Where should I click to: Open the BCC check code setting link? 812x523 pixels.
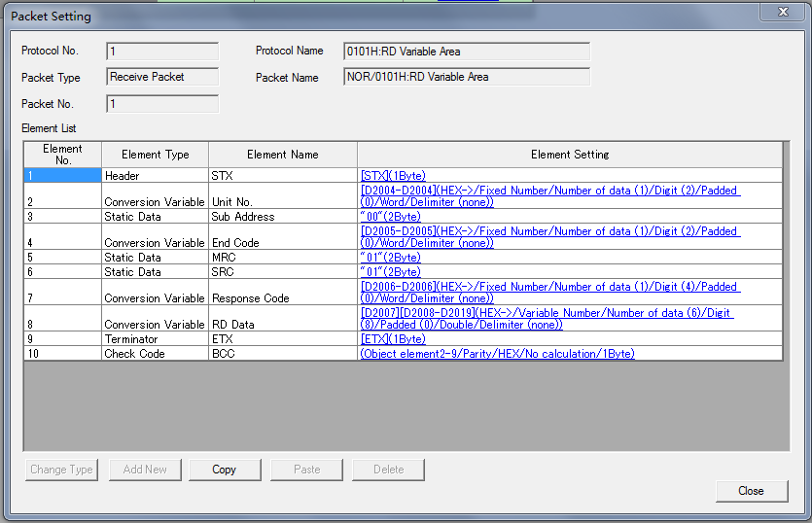[497, 354]
